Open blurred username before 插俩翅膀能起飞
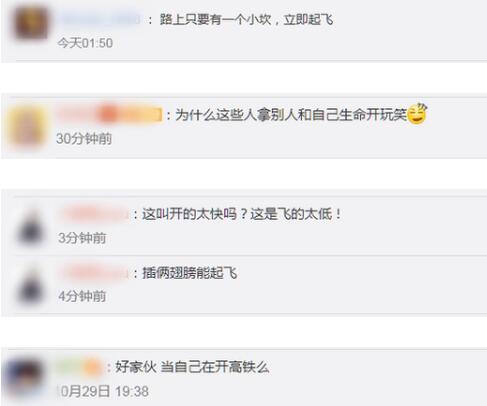 [x=94, y=273]
